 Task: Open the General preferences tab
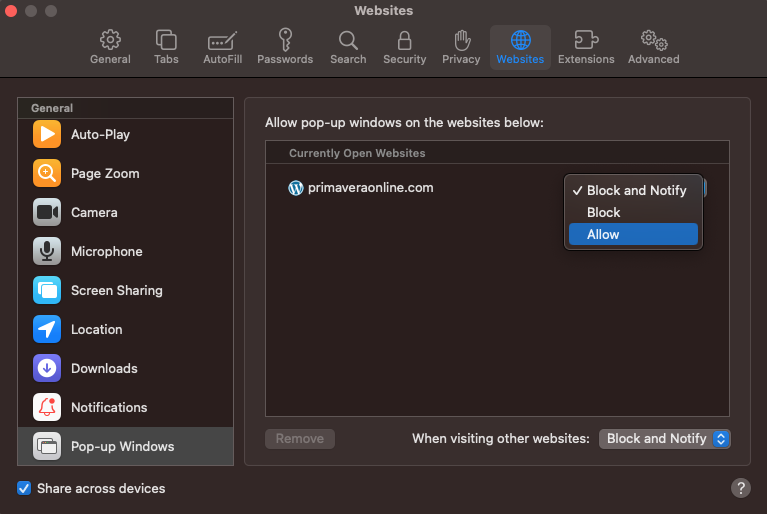pyautogui.click(x=110, y=47)
